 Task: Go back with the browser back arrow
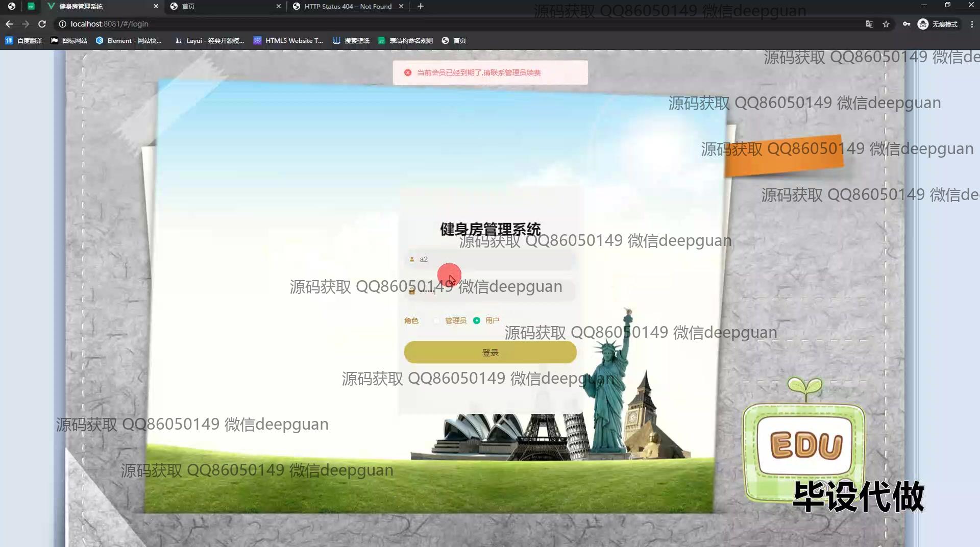pos(9,24)
